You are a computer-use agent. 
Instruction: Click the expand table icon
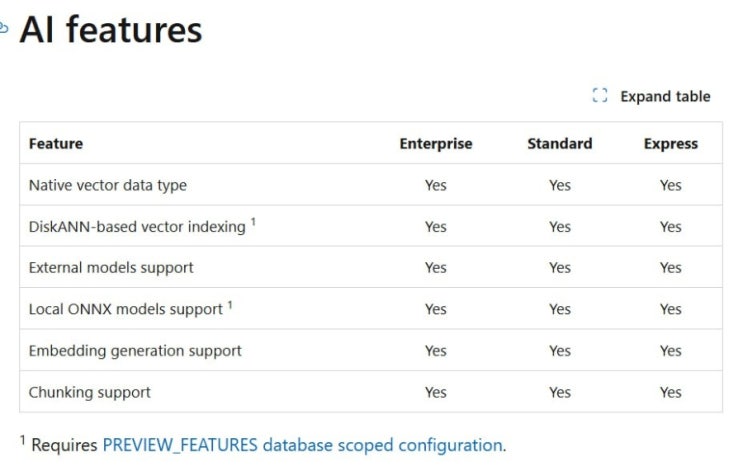[x=599, y=96]
